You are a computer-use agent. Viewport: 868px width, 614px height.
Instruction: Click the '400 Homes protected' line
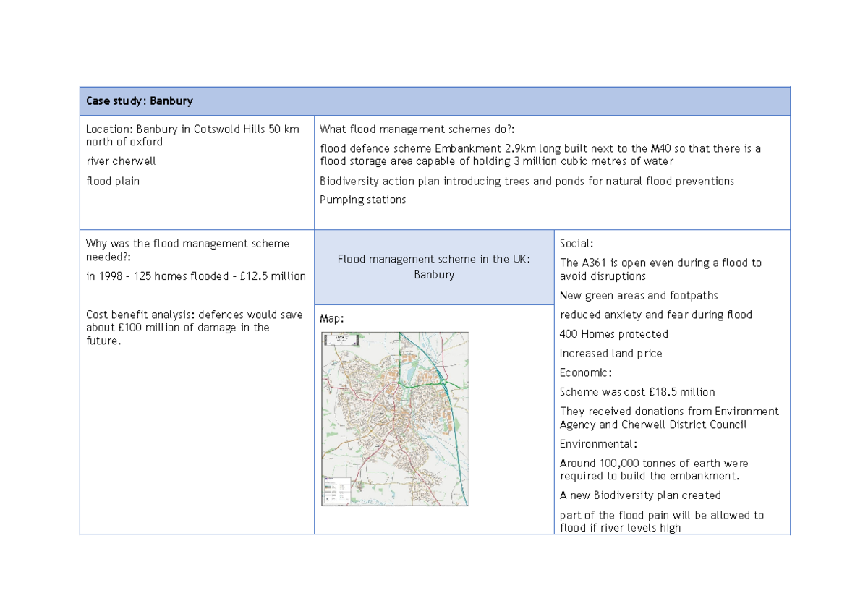pos(613,333)
